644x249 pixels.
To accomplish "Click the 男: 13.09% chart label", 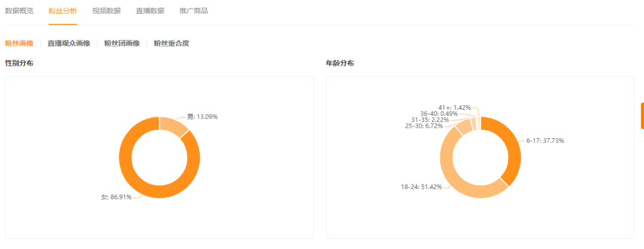I will [x=203, y=116].
